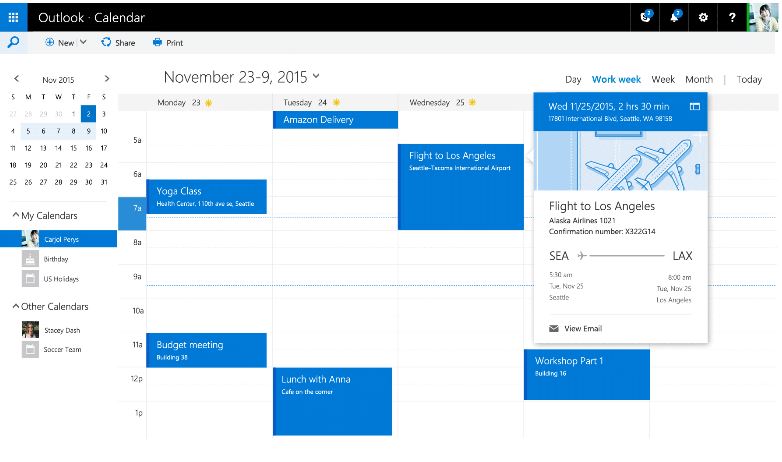This screenshot has width=782, height=462.
Task: Open Skype icon in header
Action: click(x=645, y=17)
